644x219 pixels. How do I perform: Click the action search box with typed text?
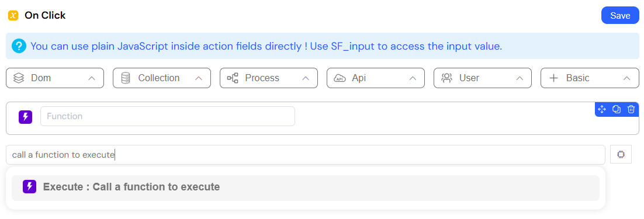[x=306, y=155]
